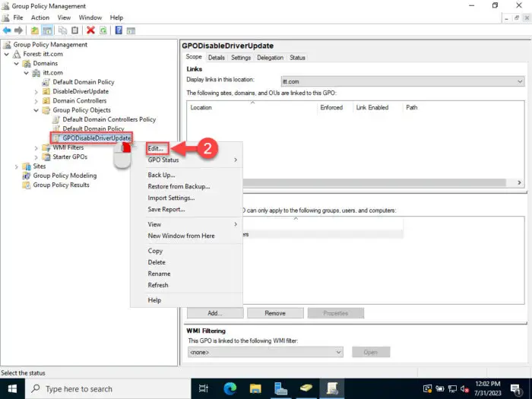Launch Microsoft Edge from the taskbar
This screenshot has height=399, width=532.
(x=230, y=389)
